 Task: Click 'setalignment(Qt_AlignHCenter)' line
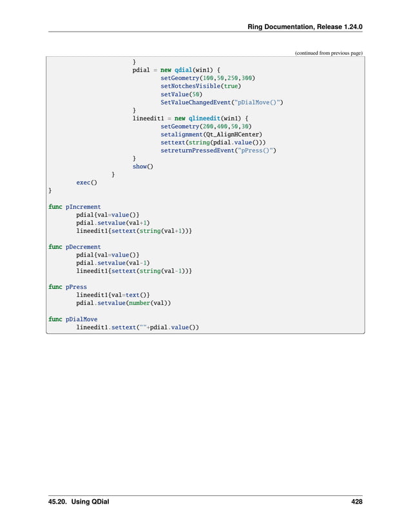tap(211, 134)
